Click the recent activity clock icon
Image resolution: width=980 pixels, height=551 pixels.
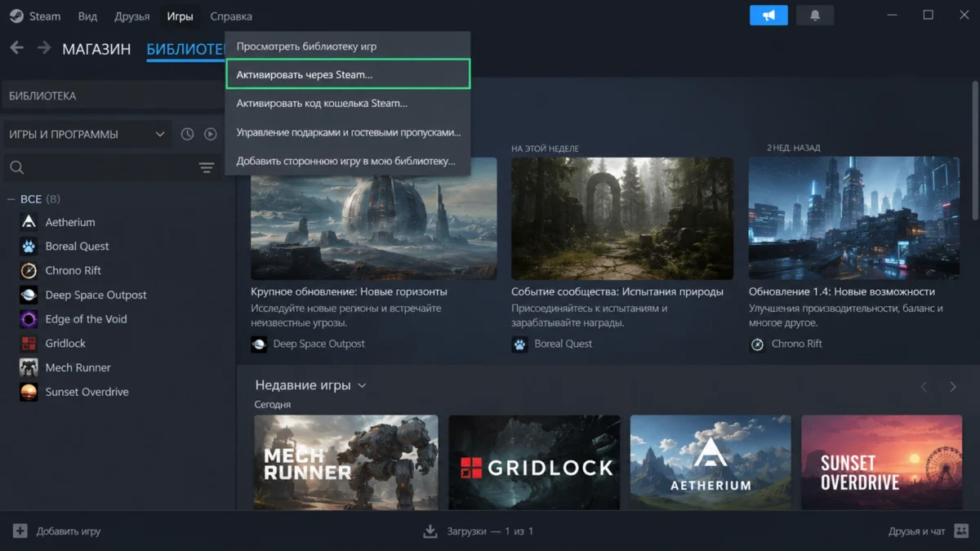coord(187,134)
